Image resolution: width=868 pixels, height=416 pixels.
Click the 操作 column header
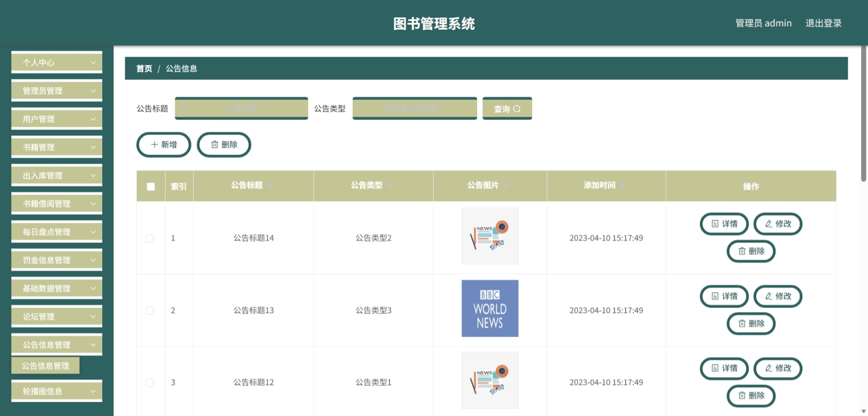coord(751,186)
